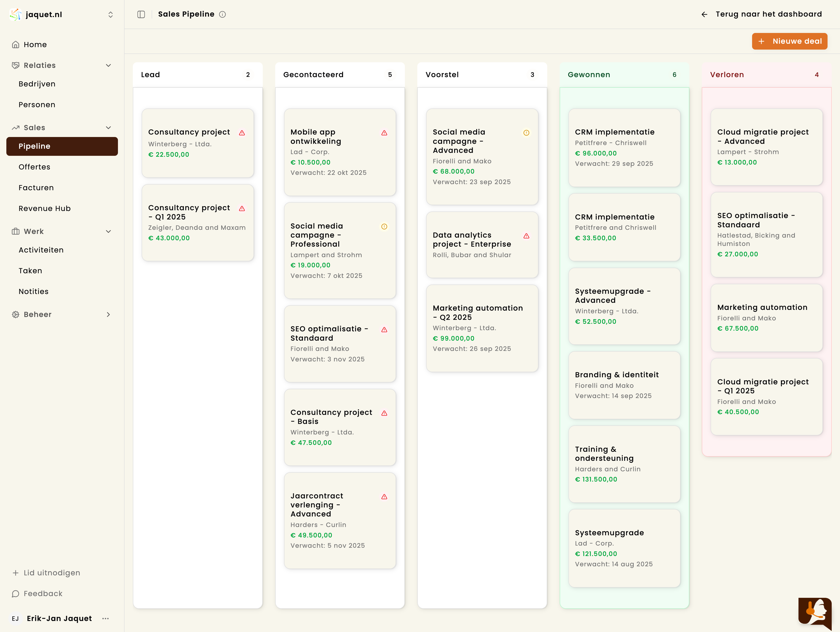This screenshot has width=840, height=632.
Task: Click the warning icon on Data analytics project card
Action: point(526,236)
